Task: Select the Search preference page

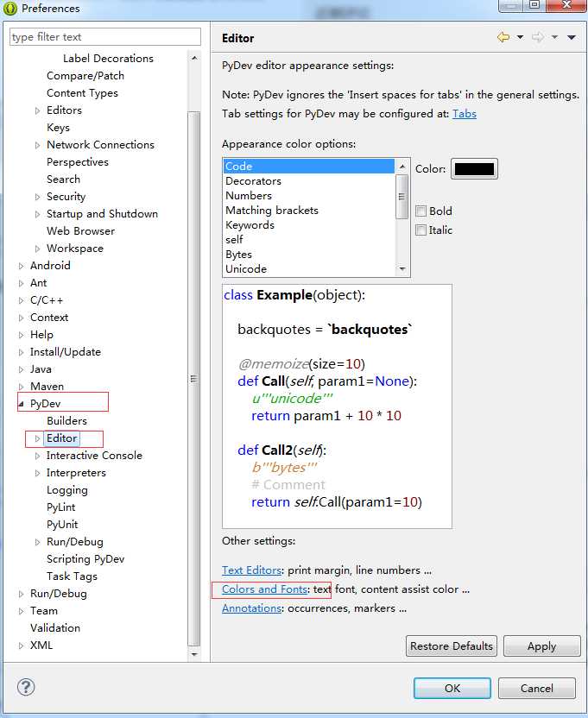Action: coord(63,179)
